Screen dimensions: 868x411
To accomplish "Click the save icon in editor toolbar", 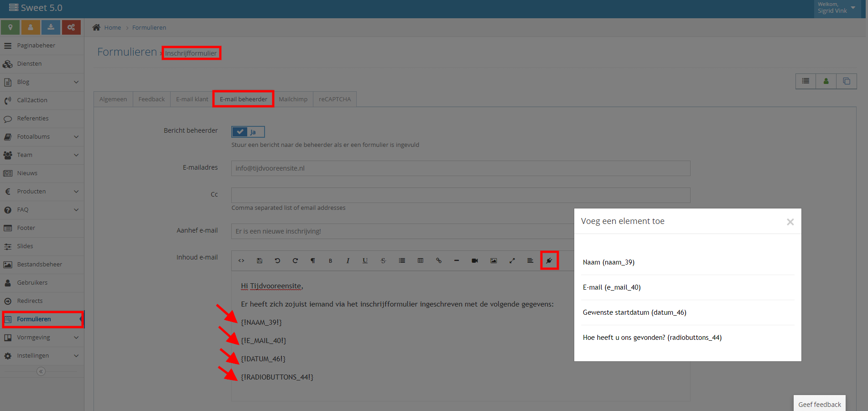I will tap(260, 260).
